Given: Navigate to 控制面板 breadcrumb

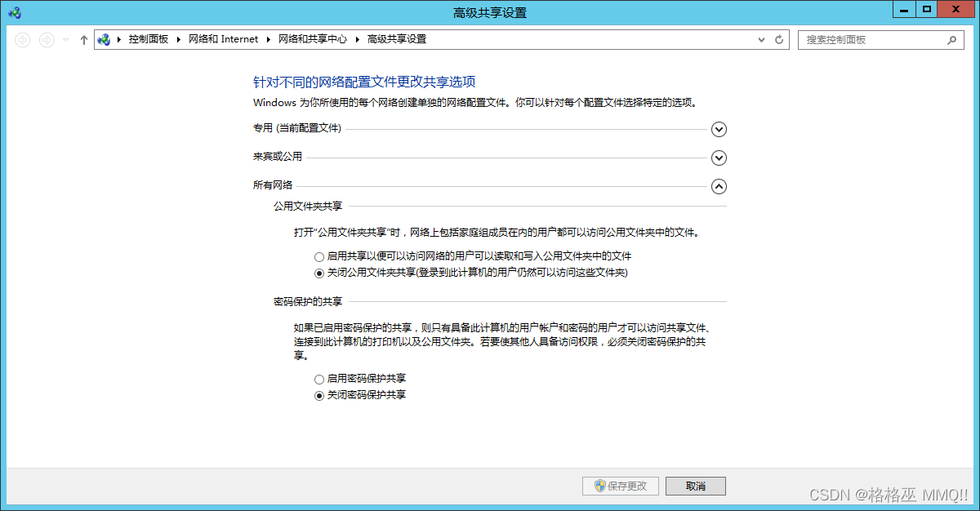Looking at the screenshot, I should 148,39.
